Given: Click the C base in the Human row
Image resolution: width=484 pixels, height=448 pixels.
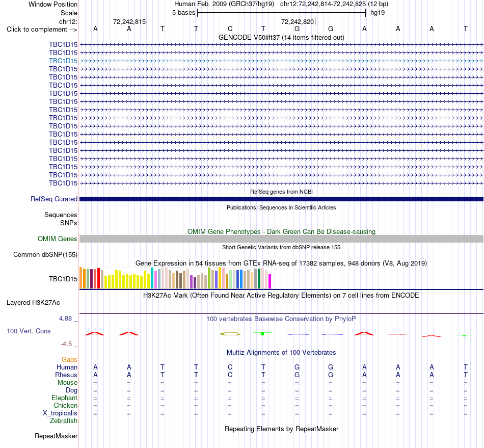Looking at the screenshot, I should click(x=230, y=367).
